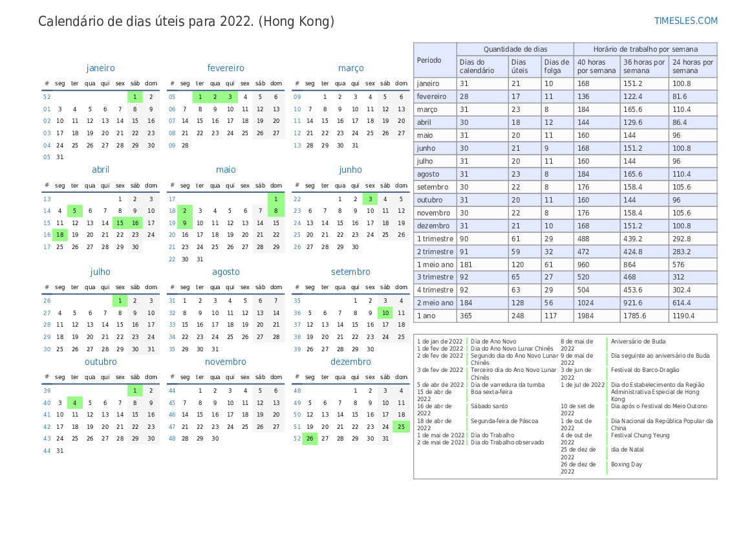Select the fevereiro month heading
756x535 pixels.
[x=226, y=68]
